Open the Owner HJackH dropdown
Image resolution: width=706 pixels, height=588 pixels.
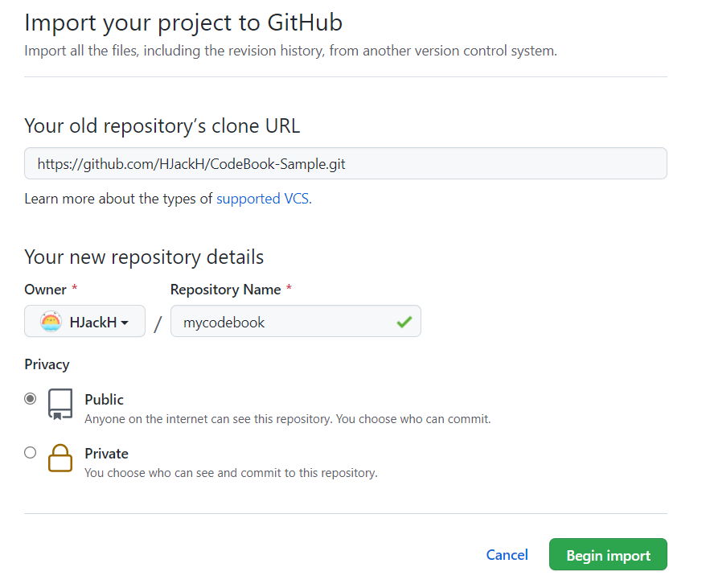pos(84,321)
